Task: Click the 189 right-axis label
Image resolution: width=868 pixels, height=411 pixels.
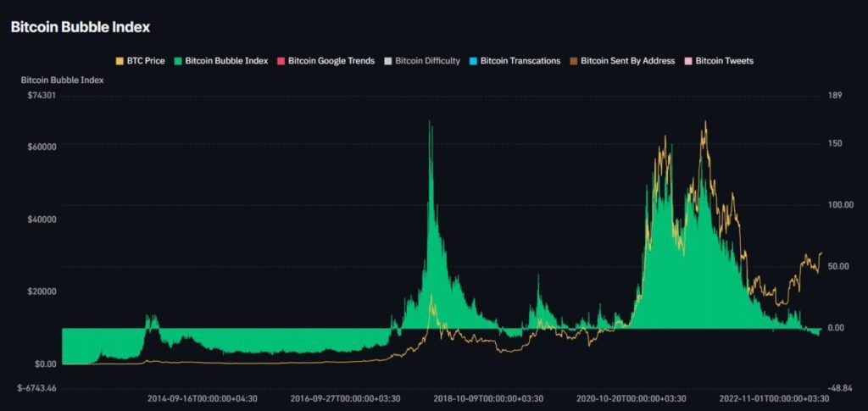Action: click(835, 96)
